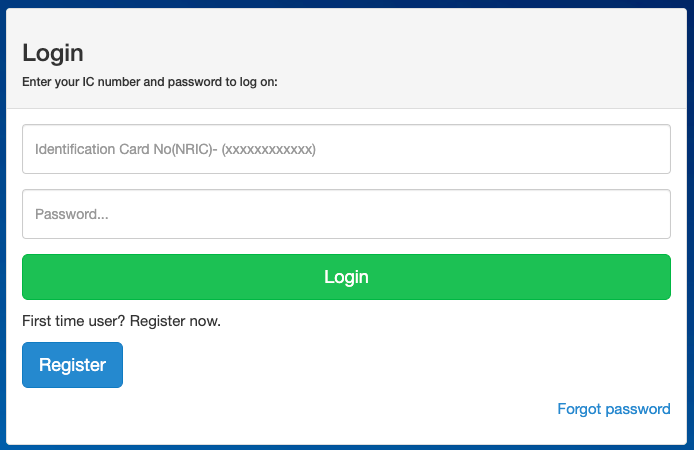Viewport: 694px width, 450px height.
Task: Recover account using Forgot password
Action: [x=613, y=409]
